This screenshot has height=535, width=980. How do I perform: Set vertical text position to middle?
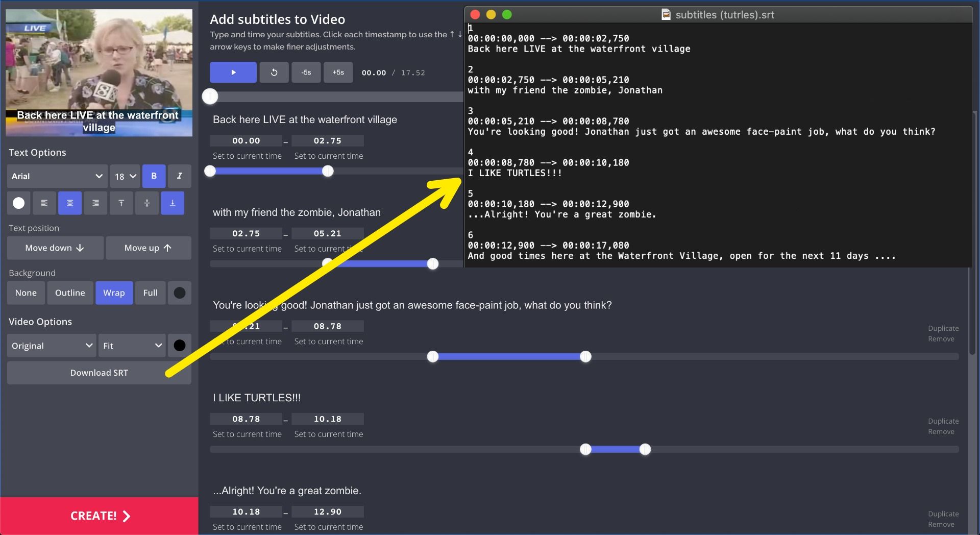[x=147, y=203]
